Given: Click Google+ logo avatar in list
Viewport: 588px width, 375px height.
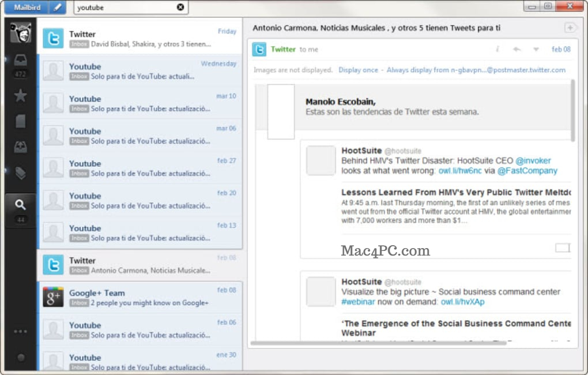Looking at the screenshot, I should [x=53, y=297].
